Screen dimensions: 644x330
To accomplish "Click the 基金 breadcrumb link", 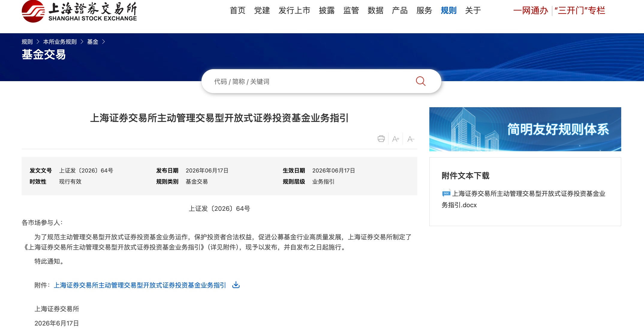I will 93,42.
